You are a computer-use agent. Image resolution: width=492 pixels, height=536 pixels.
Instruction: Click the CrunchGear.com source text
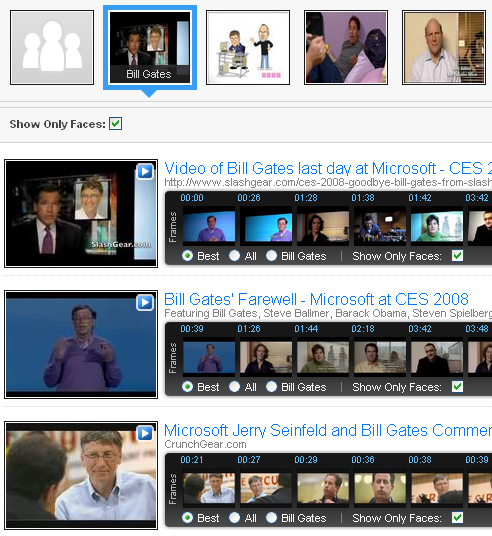tap(205, 444)
